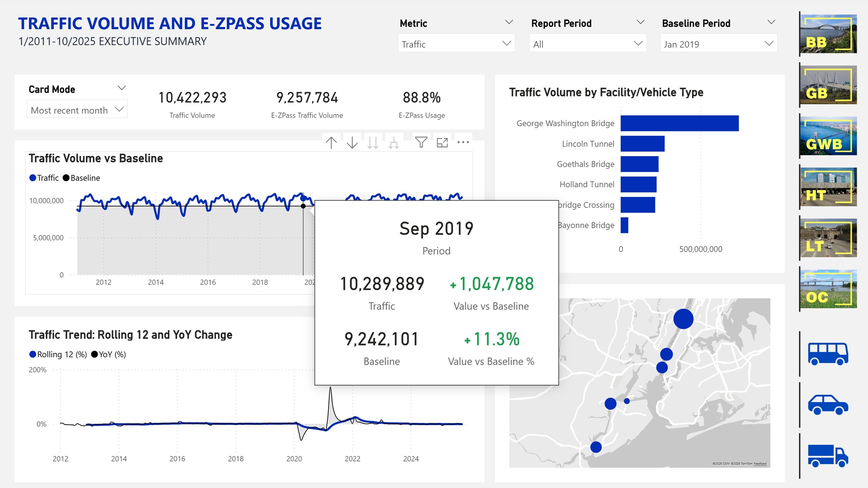Open the Metric dropdown set to Traffic
The width and height of the screenshot is (868, 488).
click(456, 44)
